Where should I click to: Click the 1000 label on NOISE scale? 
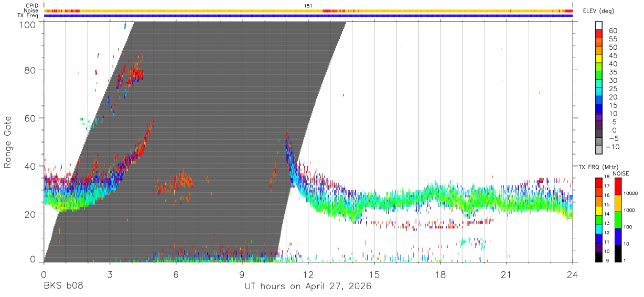629,211
